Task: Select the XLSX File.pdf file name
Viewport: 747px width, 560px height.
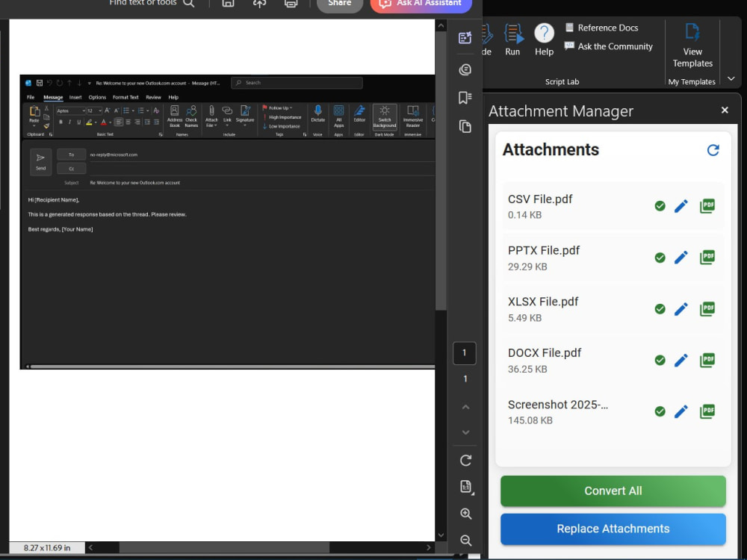Action: (542, 302)
